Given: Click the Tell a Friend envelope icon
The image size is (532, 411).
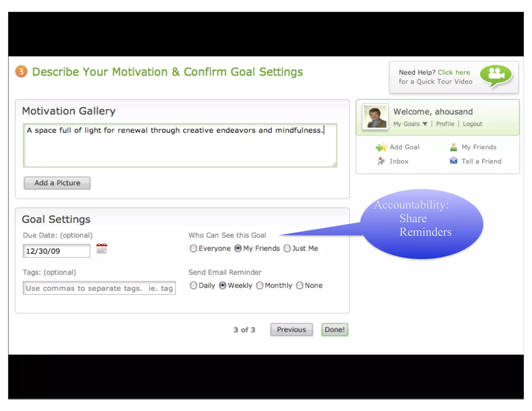Looking at the screenshot, I should [x=453, y=161].
